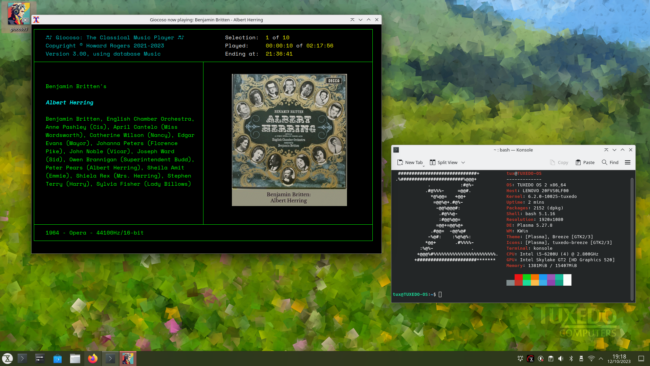Image resolution: width=650 pixels, height=366 pixels.
Task: Click New Tab in Konsole toolbar
Action: pos(410,162)
